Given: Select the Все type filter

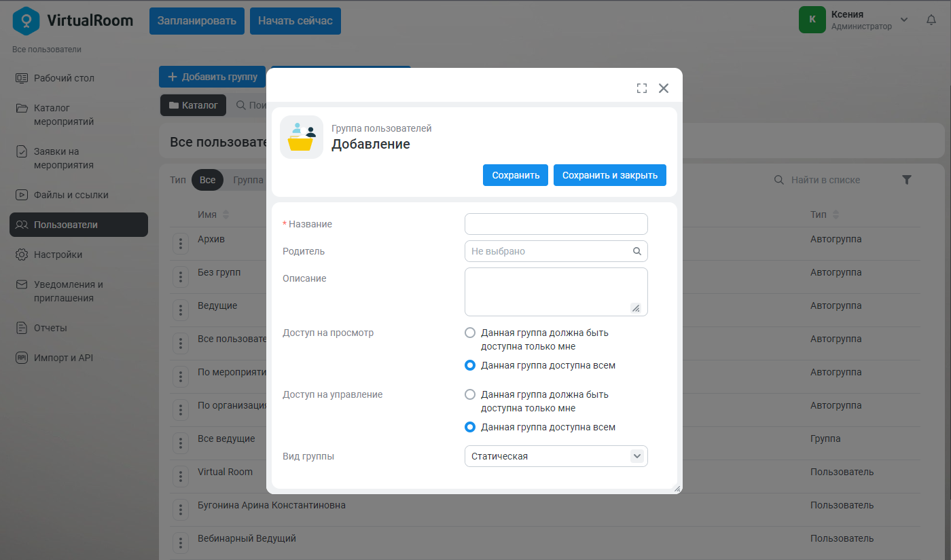Looking at the screenshot, I should pyautogui.click(x=208, y=180).
